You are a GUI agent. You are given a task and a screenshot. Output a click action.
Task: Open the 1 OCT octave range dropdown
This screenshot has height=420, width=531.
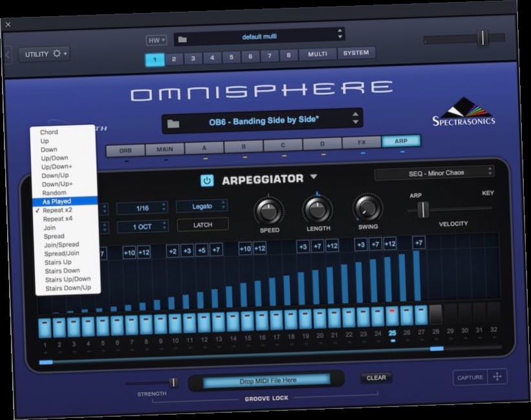[x=142, y=226]
